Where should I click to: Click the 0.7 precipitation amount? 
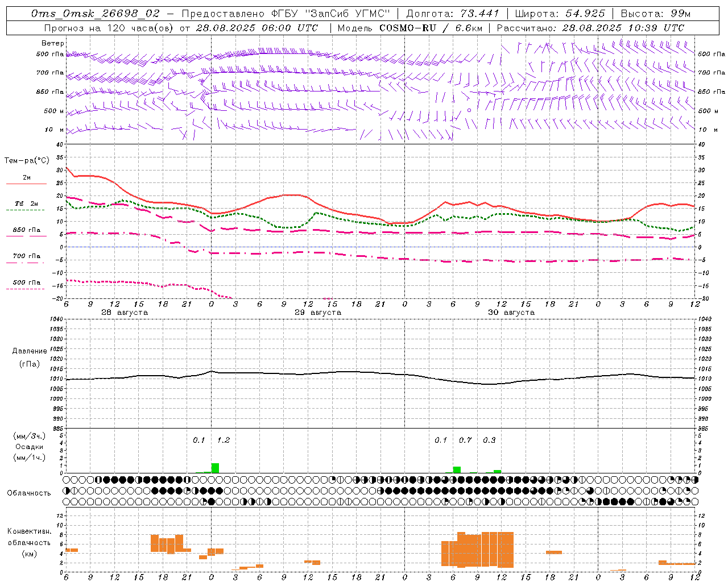click(x=465, y=440)
